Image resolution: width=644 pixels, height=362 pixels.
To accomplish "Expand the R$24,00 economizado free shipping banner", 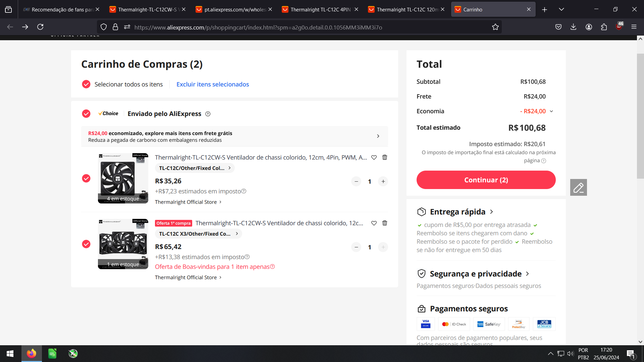I will pyautogui.click(x=234, y=136).
